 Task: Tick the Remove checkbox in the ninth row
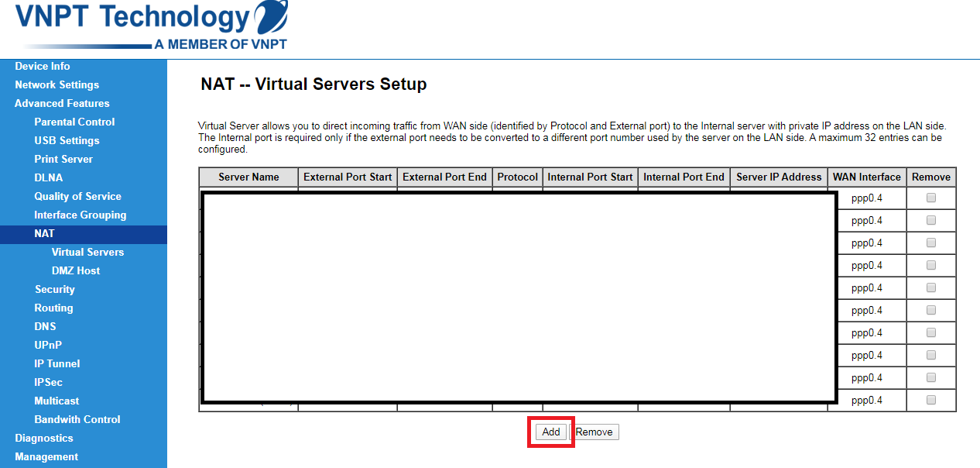931,377
